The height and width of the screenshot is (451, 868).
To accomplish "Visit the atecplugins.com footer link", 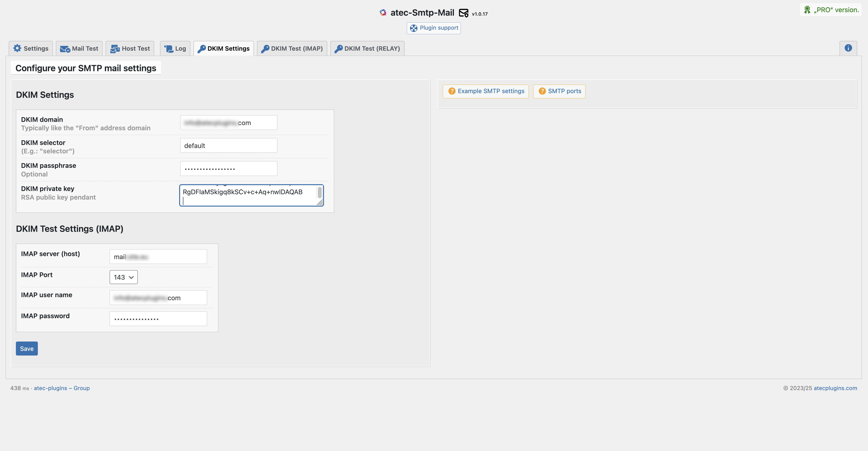I will (835, 388).
